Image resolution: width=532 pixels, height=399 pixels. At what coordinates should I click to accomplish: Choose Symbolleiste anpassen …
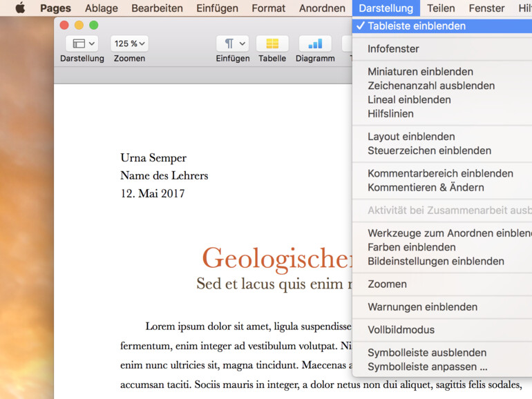coord(442,367)
